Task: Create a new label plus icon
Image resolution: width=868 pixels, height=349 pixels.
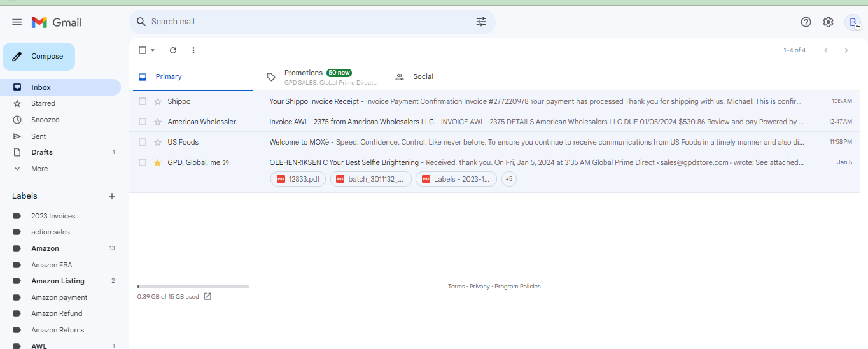Action: click(112, 196)
